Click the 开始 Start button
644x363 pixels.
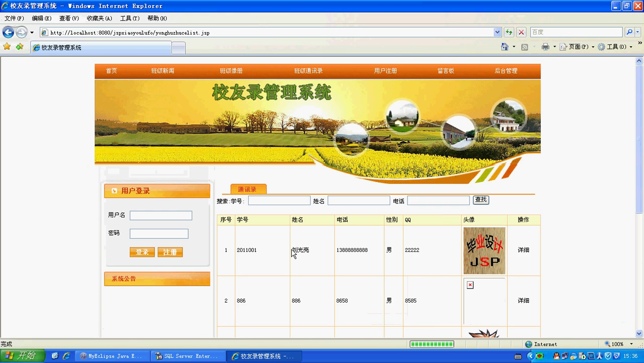coord(23,356)
